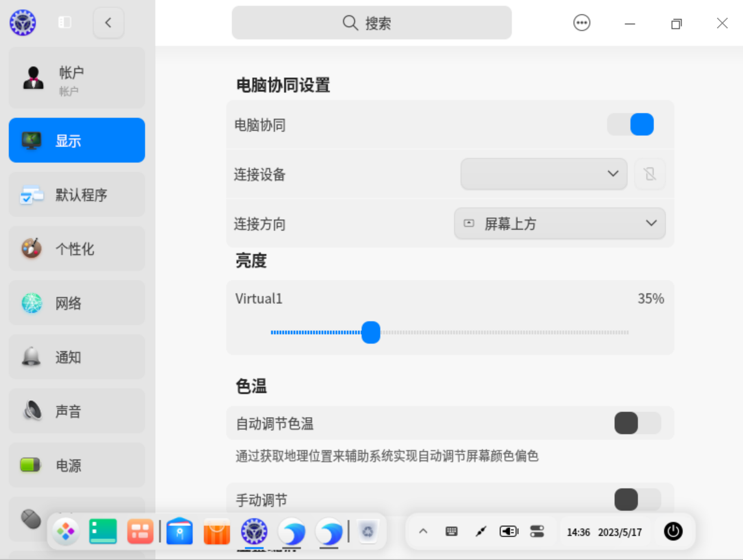Expand the 连接设备 device dropdown
This screenshot has width=743, height=560.
coord(544,174)
